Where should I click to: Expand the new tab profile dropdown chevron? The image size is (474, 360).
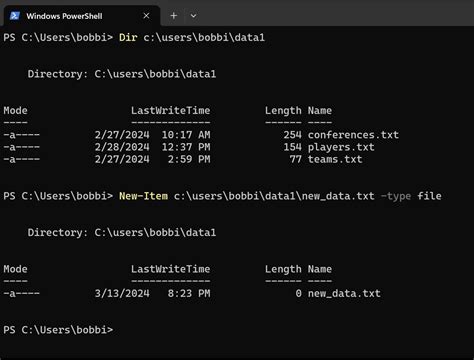(x=193, y=16)
